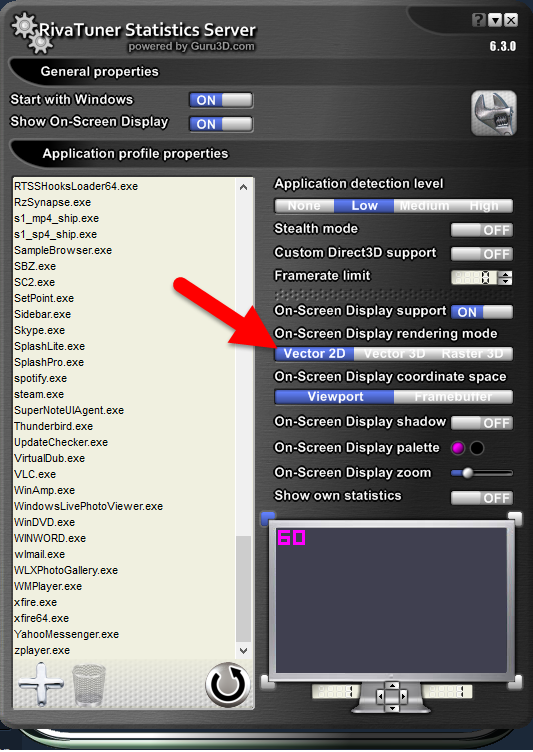Select Skype.exe profile
Viewport: 533px width, 752px height.
pyautogui.click(x=39, y=330)
